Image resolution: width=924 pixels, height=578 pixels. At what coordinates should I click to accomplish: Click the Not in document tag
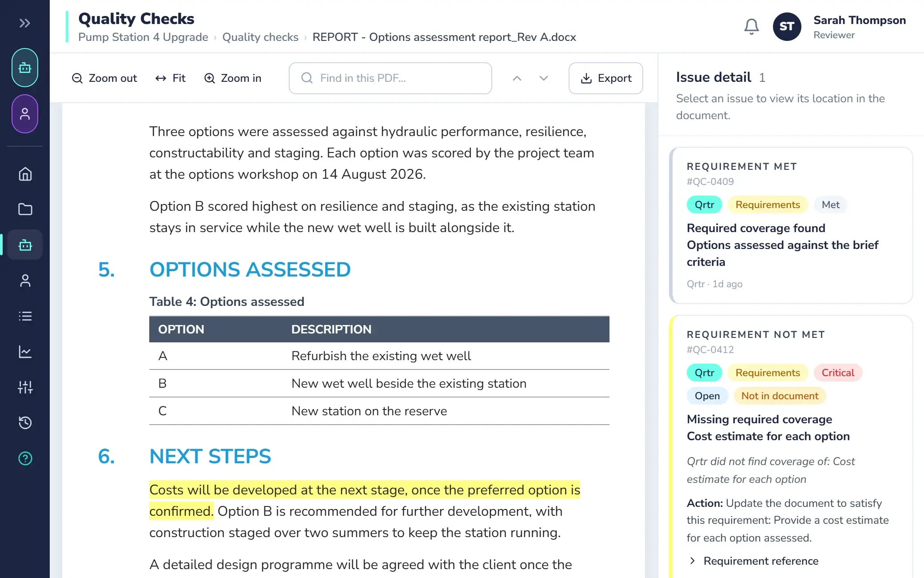click(780, 396)
